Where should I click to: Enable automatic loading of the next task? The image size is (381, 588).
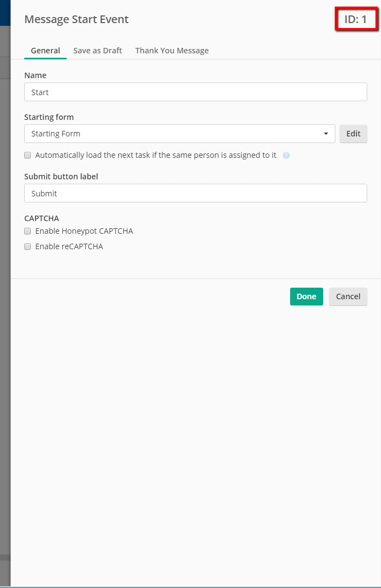click(28, 155)
